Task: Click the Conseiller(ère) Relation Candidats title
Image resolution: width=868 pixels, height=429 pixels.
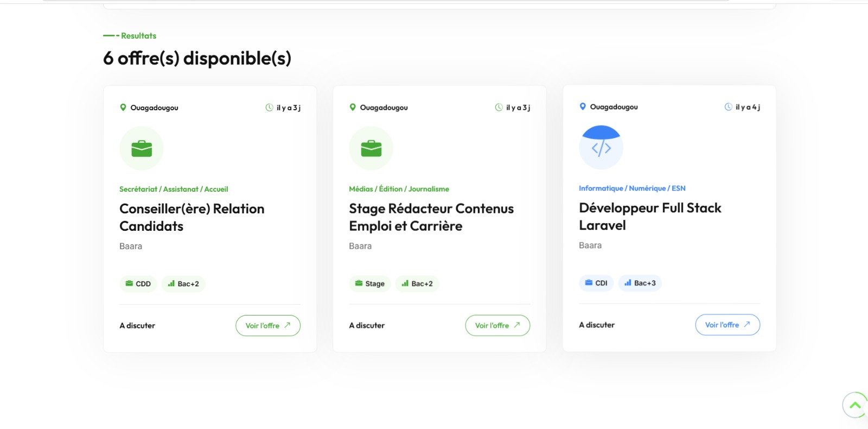Action: click(x=192, y=217)
